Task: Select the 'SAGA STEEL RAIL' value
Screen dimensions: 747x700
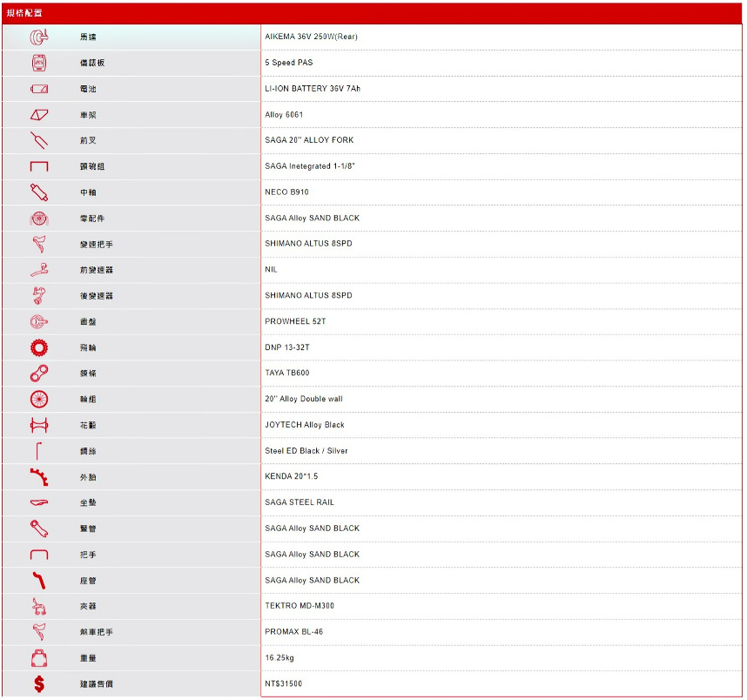Action: [x=299, y=502]
